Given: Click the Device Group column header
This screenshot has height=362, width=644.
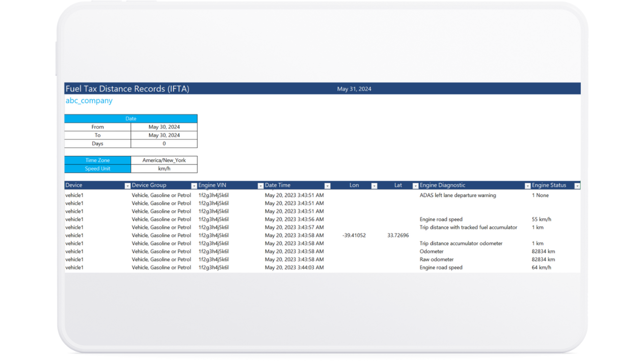Looking at the screenshot, I should pos(149,186).
